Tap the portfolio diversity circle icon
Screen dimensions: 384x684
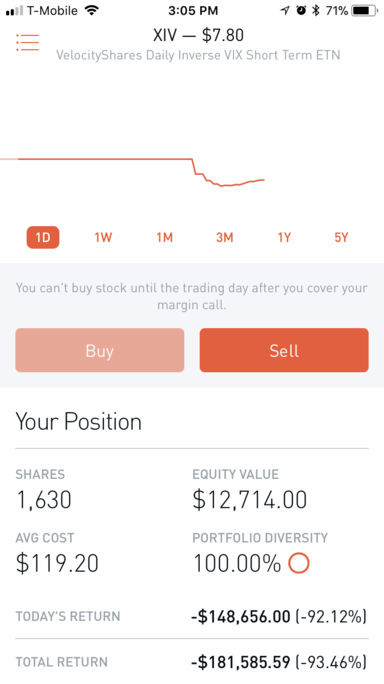[x=299, y=563]
